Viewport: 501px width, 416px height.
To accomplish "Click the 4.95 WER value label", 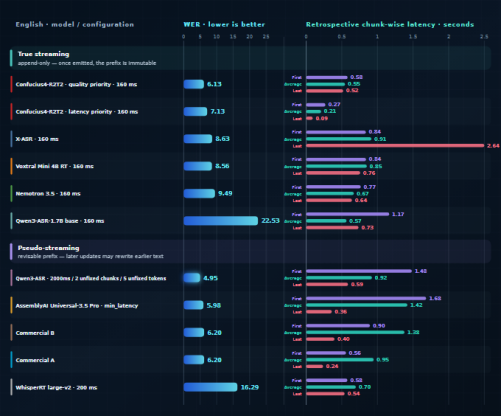I will click(x=210, y=278).
